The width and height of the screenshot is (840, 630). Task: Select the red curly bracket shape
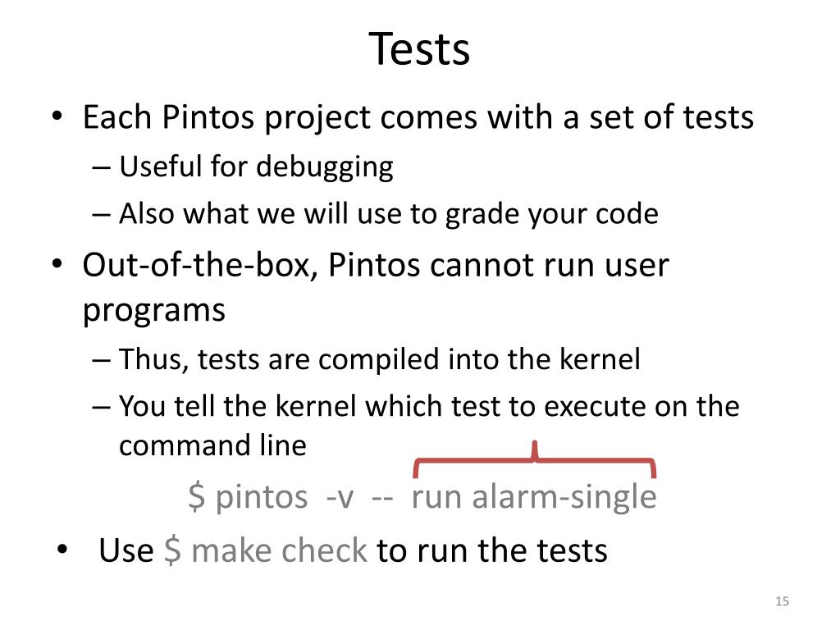534,459
